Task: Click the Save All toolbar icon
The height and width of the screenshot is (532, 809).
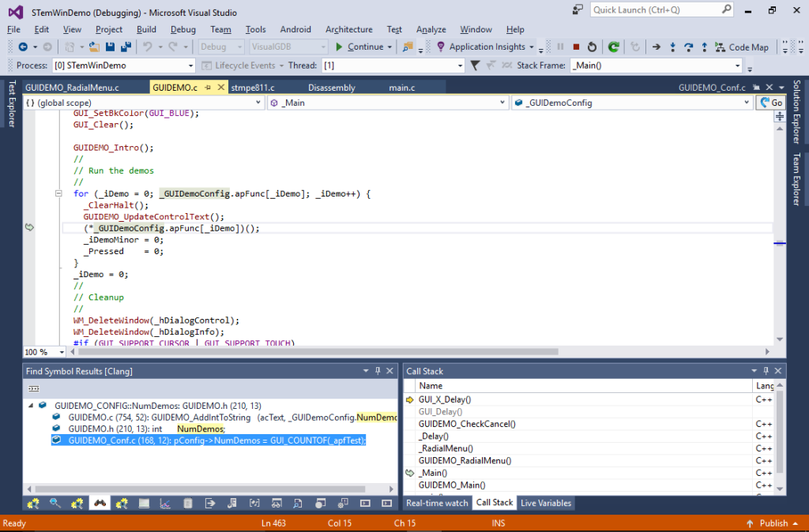Action: (126, 47)
